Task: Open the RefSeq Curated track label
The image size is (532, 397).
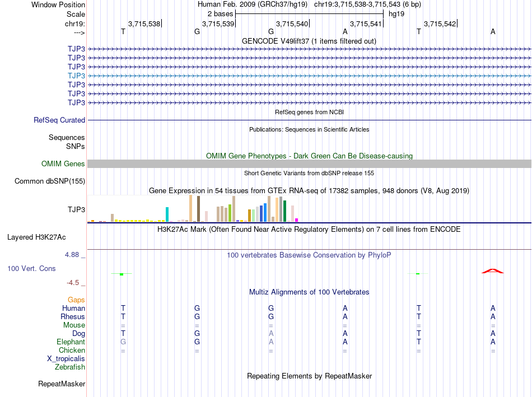Action: 59,120
